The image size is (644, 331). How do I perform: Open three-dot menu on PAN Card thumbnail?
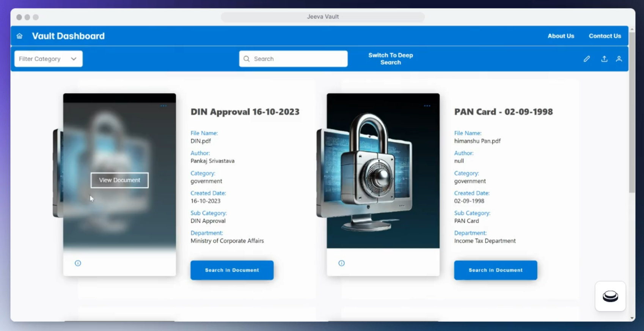pos(427,106)
